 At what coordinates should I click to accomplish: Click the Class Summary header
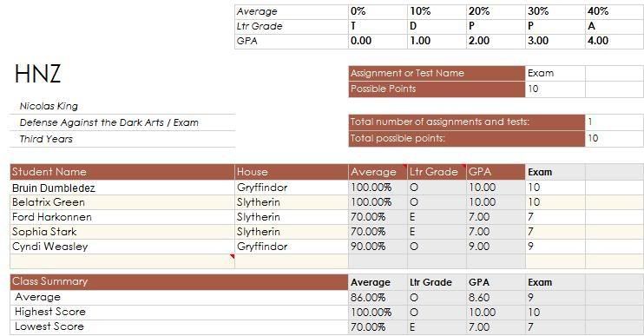179,282
